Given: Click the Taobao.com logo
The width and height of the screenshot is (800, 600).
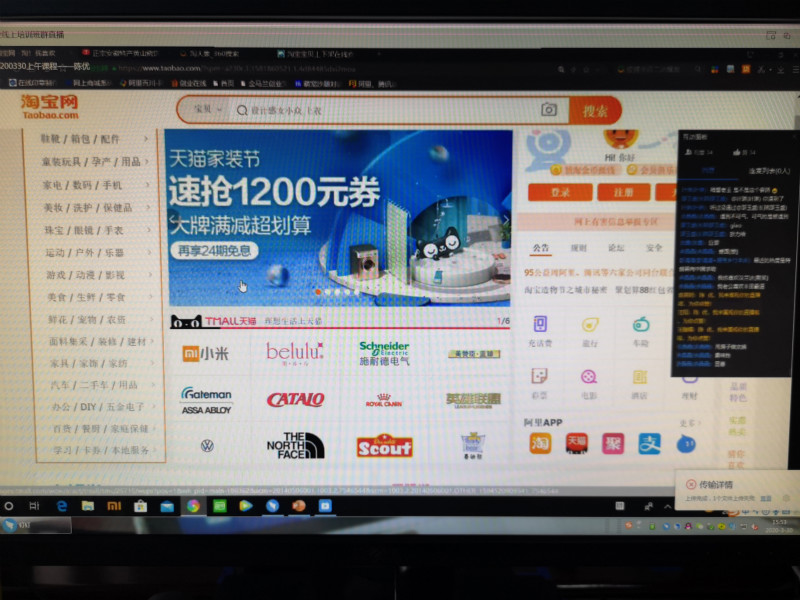Looking at the screenshot, I should [49, 107].
